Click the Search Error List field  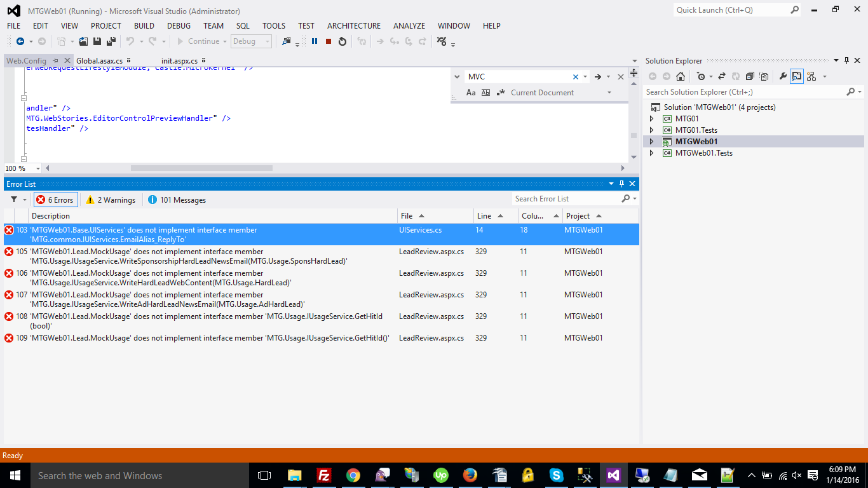pyautogui.click(x=566, y=199)
